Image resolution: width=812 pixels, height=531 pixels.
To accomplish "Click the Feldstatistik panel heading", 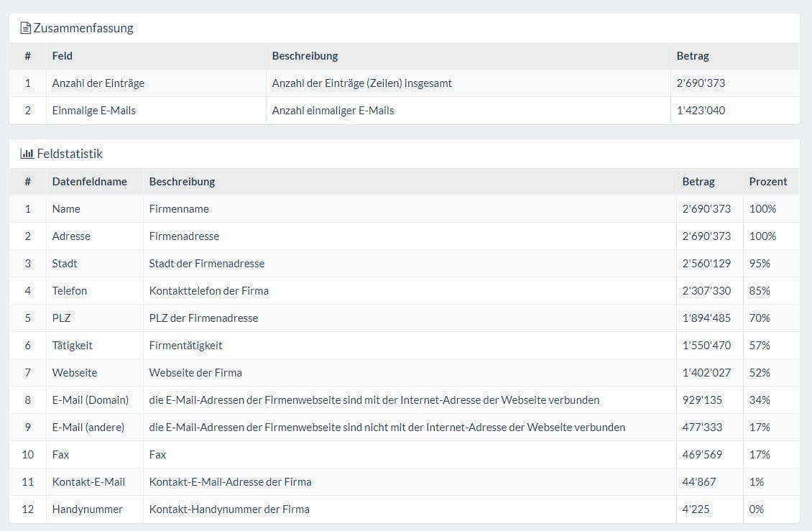I will pos(70,154).
